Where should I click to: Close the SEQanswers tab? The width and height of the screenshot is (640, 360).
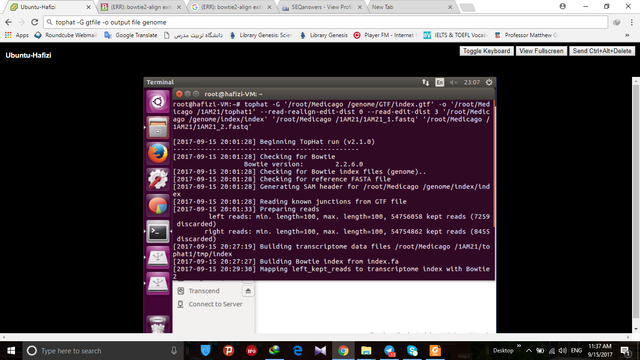pos(360,7)
